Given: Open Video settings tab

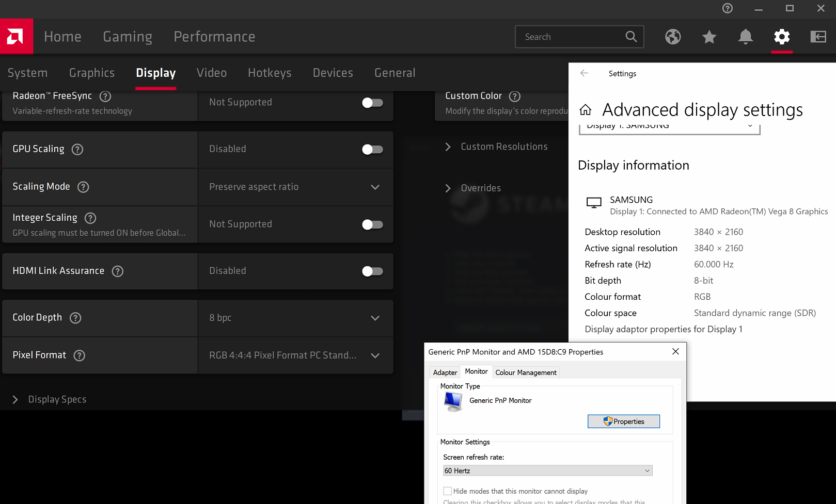Looking at the screenshot, I should point(212,73).
